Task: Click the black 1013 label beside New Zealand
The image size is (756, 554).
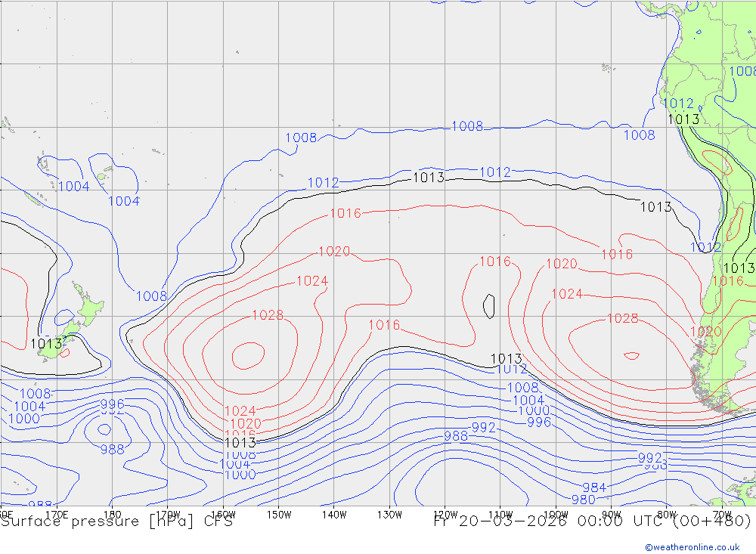Action: (x=46, y=344)
